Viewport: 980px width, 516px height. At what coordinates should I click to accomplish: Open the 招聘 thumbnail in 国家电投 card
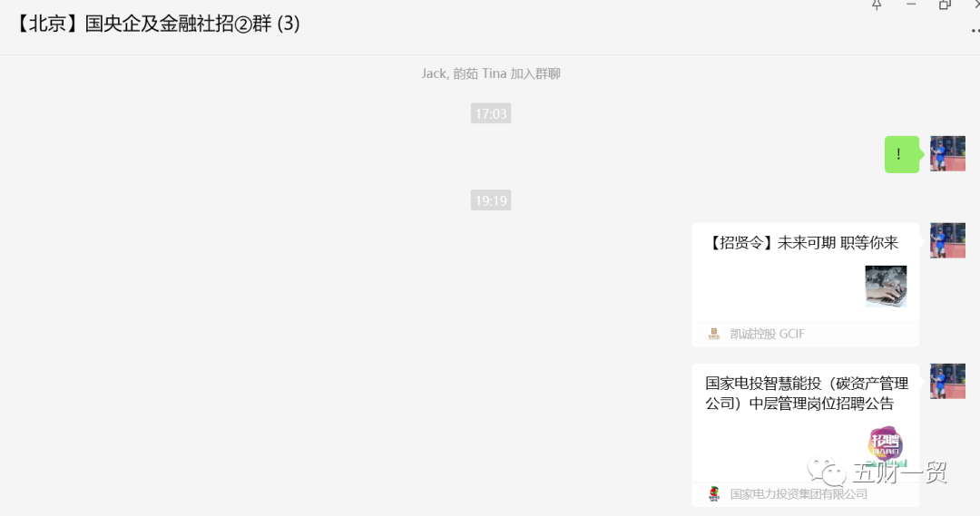(x=886, y=446)
